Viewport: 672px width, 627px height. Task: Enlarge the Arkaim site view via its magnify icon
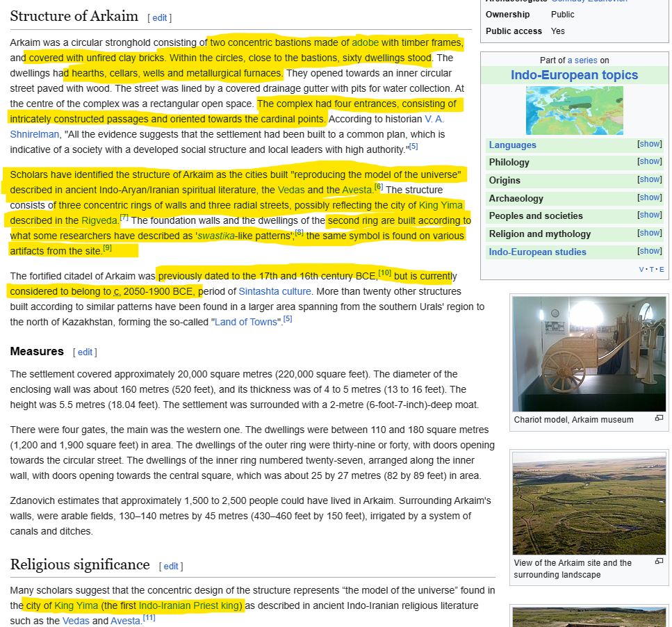659,561
